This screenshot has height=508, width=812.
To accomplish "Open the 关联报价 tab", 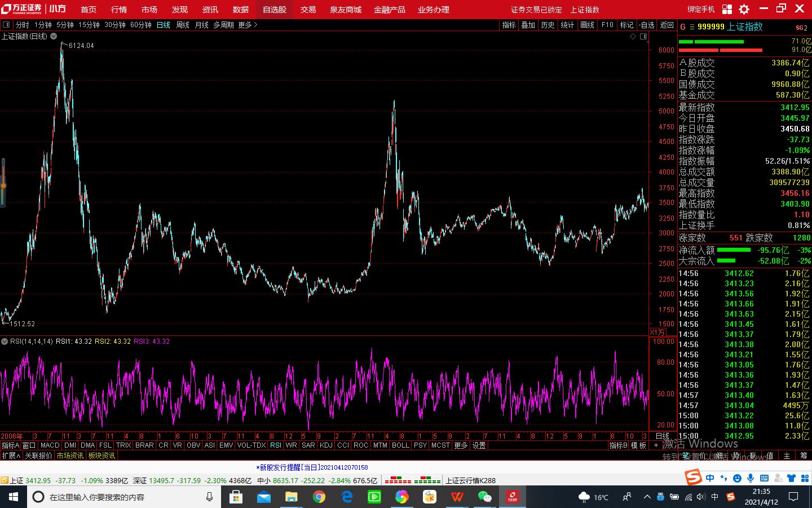I will 38,456.
